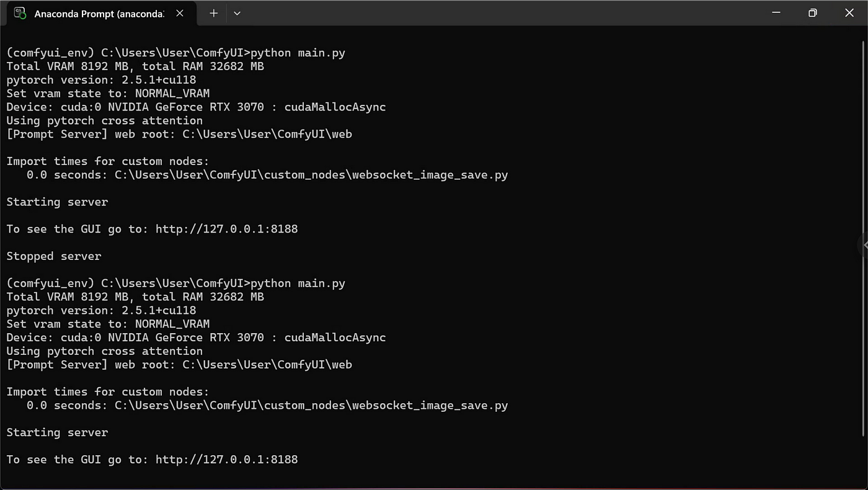Close the terminal window

point(849,12)
